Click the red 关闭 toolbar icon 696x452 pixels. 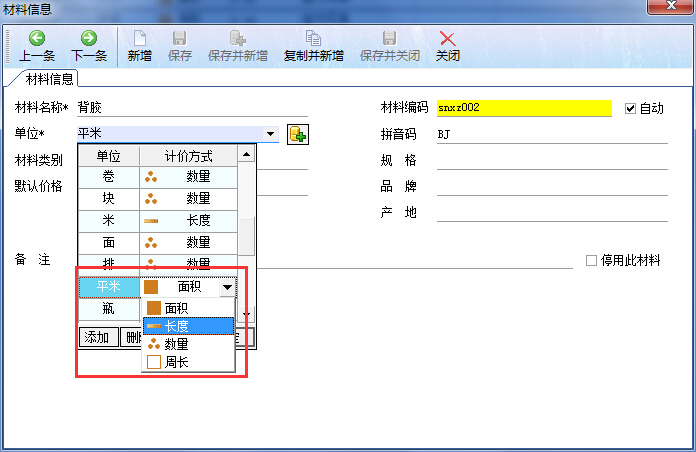(447, 46)
